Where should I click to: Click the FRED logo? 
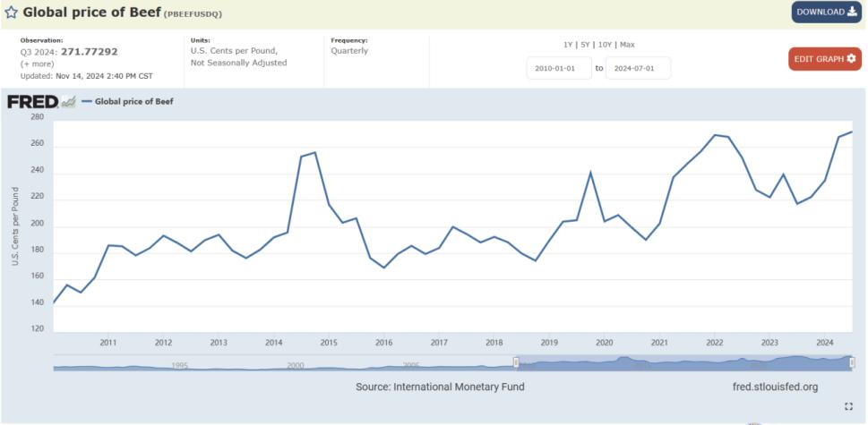[x=32, y=102]
